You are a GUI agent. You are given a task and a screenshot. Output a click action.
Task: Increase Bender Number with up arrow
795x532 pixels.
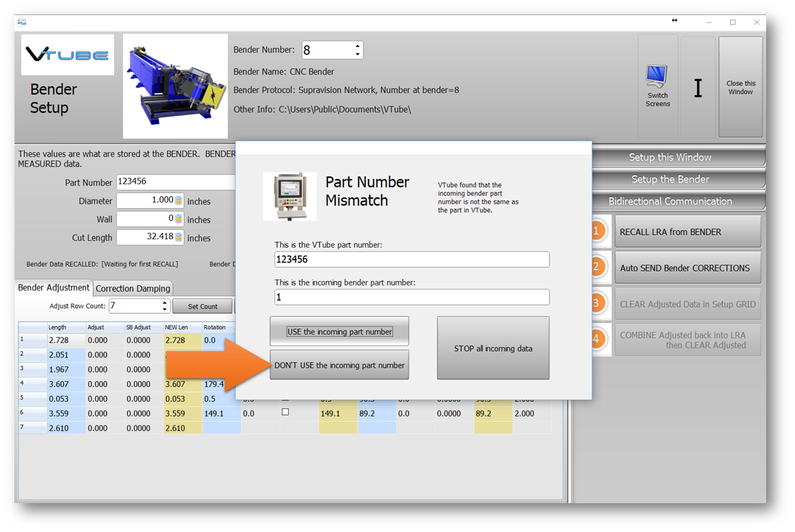(357, 46)
